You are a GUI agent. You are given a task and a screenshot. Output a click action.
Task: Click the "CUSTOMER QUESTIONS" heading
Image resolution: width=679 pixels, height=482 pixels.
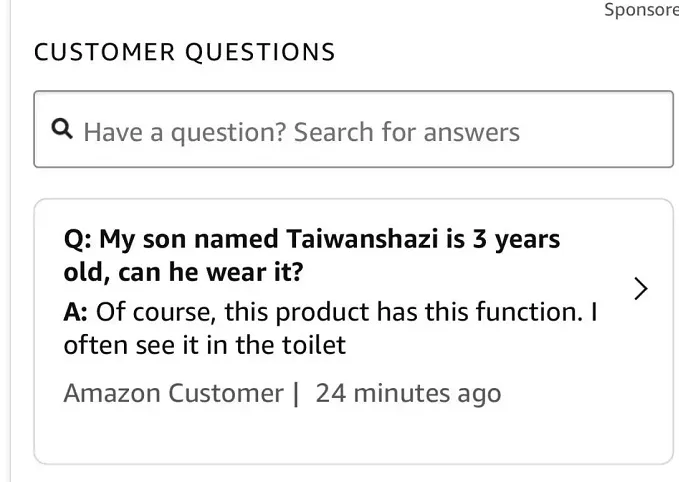pos(185,52)
